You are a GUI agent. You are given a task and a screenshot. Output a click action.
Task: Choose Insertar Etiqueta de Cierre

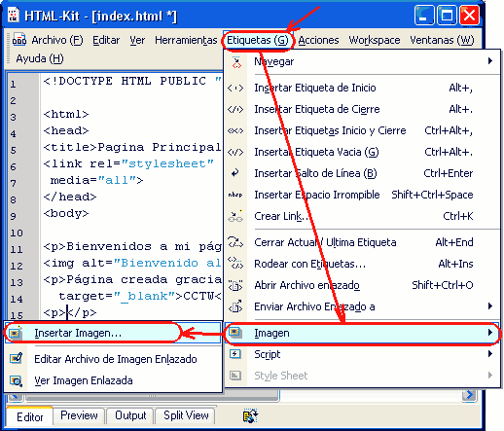point(363,109)
